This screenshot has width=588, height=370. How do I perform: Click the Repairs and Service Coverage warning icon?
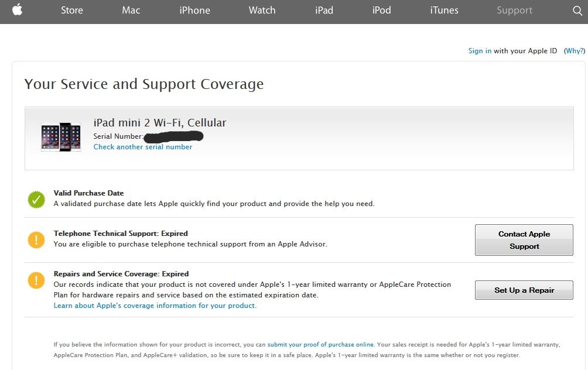point(36,280)
